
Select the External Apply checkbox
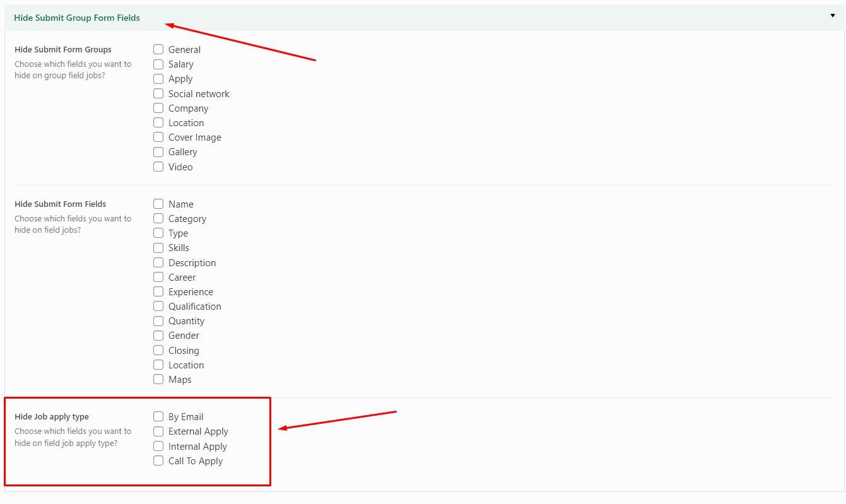click(158, 431)
